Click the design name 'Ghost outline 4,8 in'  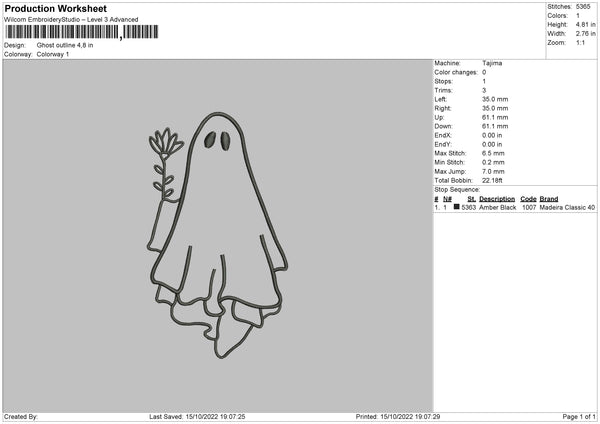point(65,45)
